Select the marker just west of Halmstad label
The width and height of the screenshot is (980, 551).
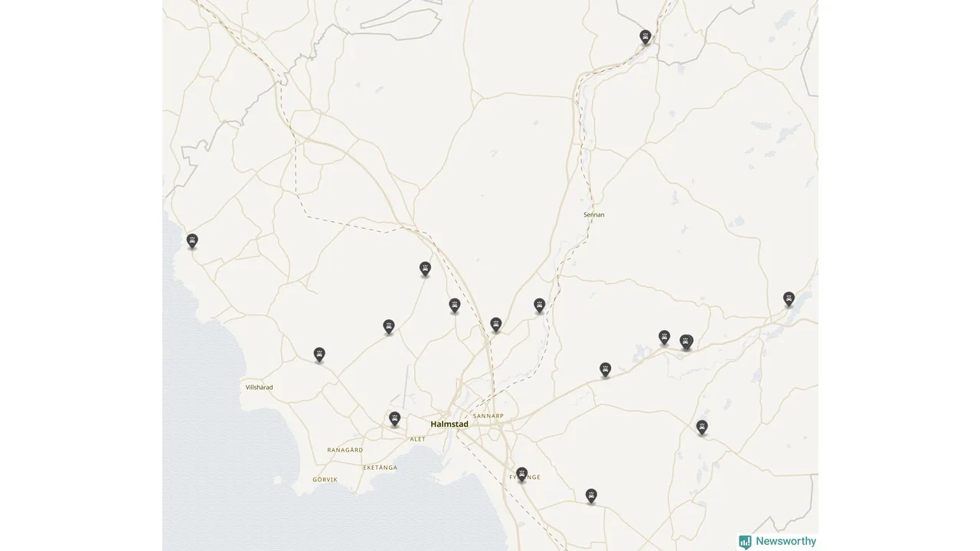[x=394, y=419]
